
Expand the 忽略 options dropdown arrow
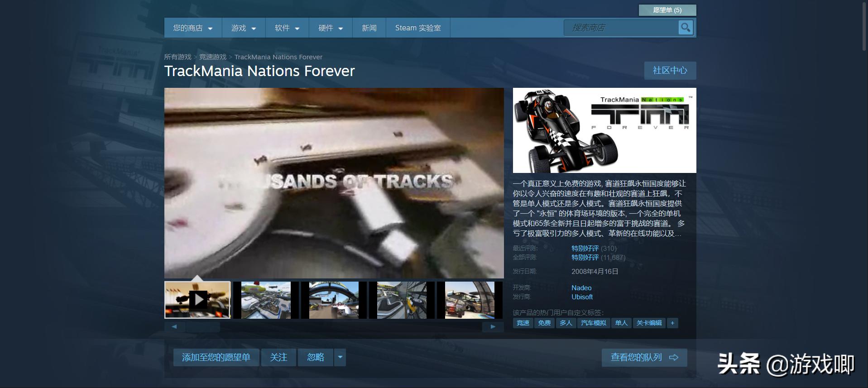(340, 357)
